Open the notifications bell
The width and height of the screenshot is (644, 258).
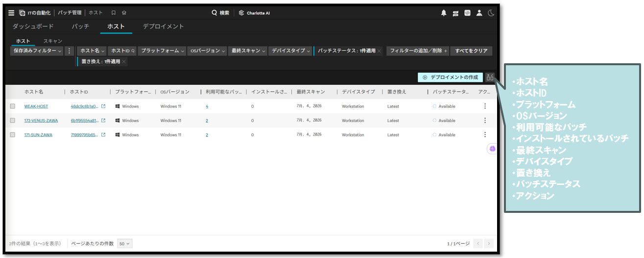tap(444, 13)
